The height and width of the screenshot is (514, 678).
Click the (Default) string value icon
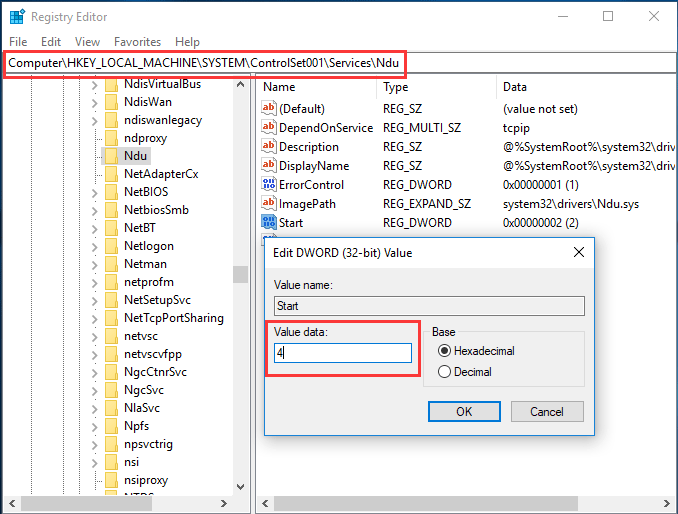[x=269, y=108]
